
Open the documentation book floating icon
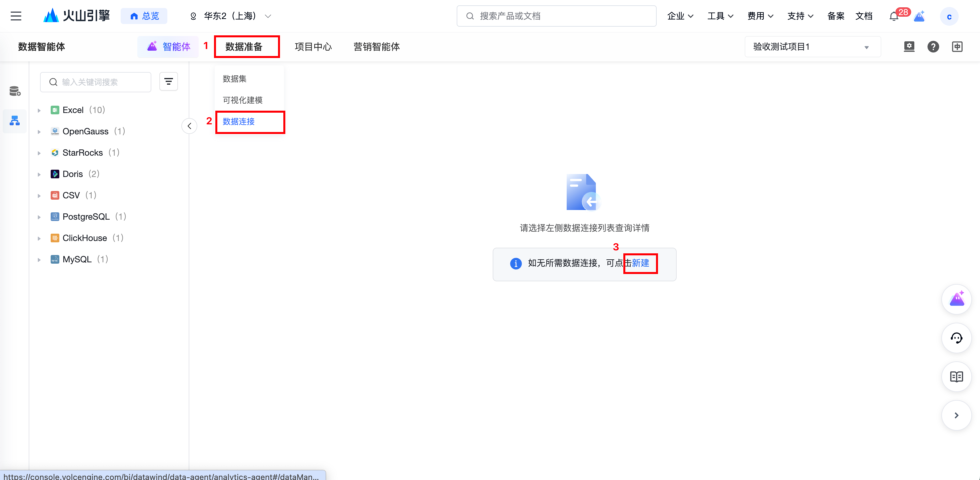956,377
